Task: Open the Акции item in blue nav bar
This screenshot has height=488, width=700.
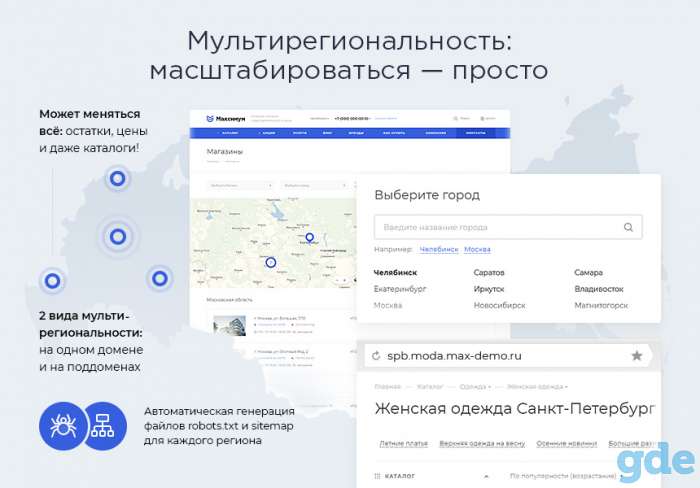Action: pos(267,133)
